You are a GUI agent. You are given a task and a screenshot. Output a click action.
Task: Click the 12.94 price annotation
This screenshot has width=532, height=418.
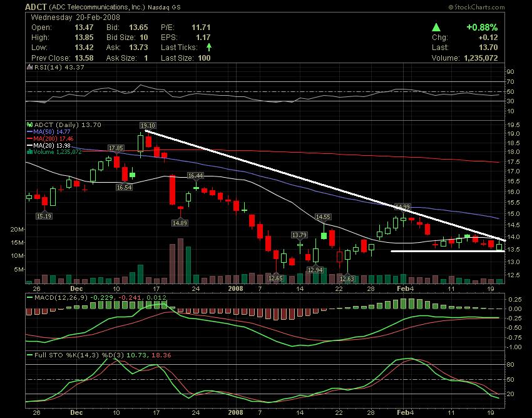point(315,270)
